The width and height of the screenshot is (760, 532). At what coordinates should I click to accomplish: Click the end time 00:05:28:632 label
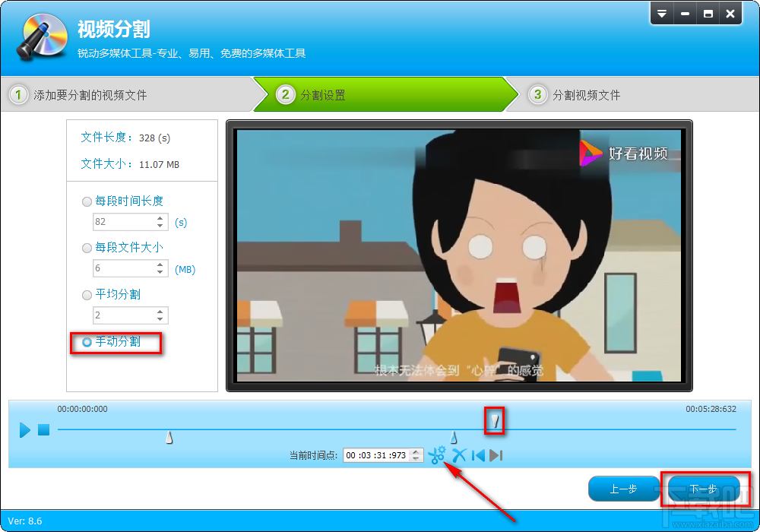click(711, 409)
